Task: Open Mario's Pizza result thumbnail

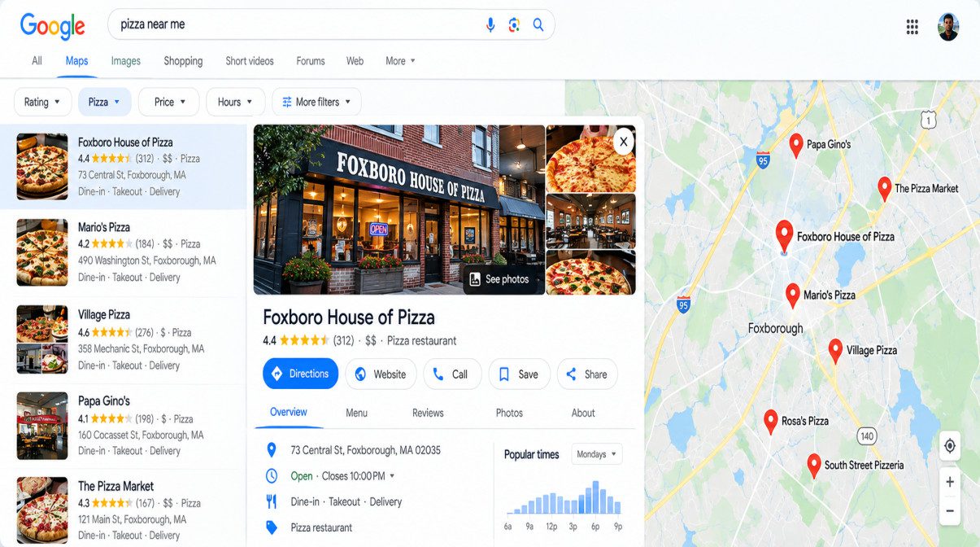Action: tap(42, 252)
